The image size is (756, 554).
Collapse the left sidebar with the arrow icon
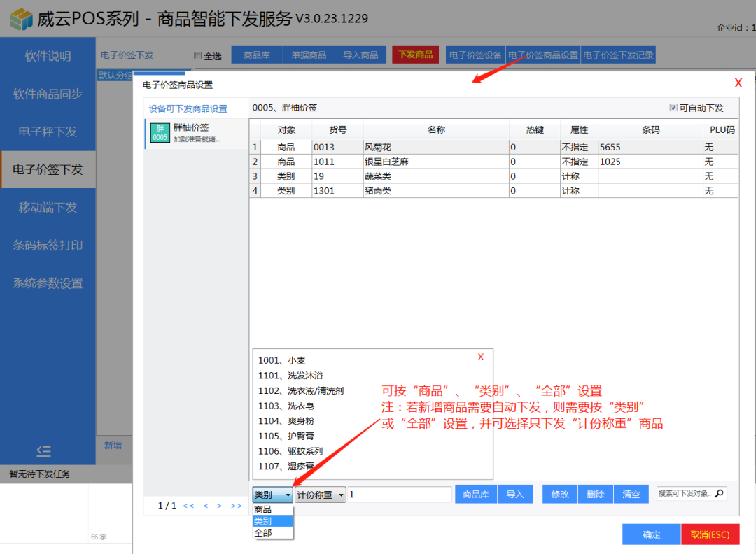pos(43,451)
